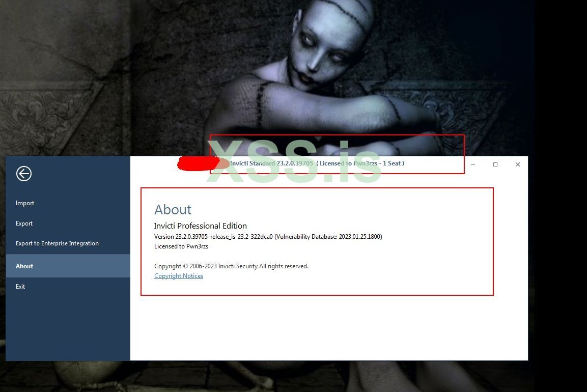The width and height of the screenshot is (587, 392).
Task: Click the About heading
Action: pyautogui.click(x=173, y=209)
